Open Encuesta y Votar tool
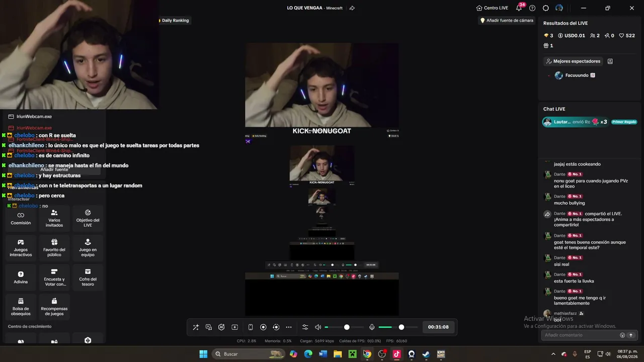The height and width of the screenshot is (362, 644). pyautogui.click(x=54, y=278)
